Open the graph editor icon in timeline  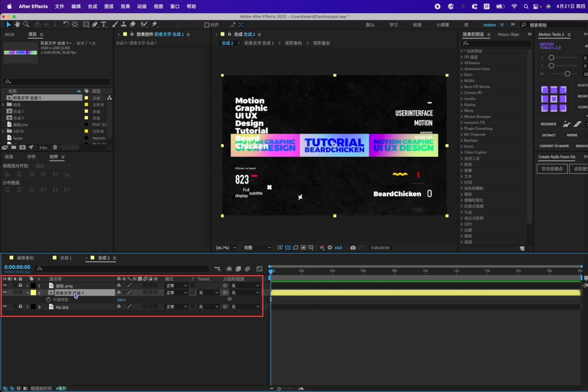click(259, 269)
